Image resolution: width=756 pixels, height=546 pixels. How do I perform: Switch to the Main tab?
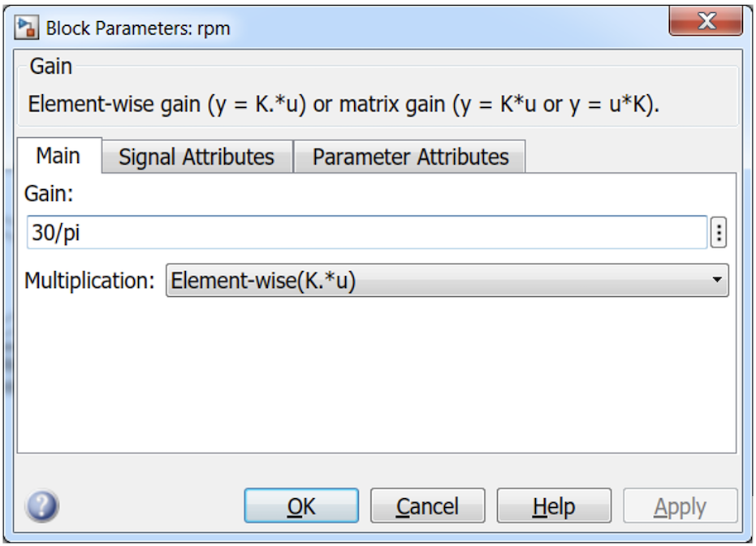pos(58,156)
